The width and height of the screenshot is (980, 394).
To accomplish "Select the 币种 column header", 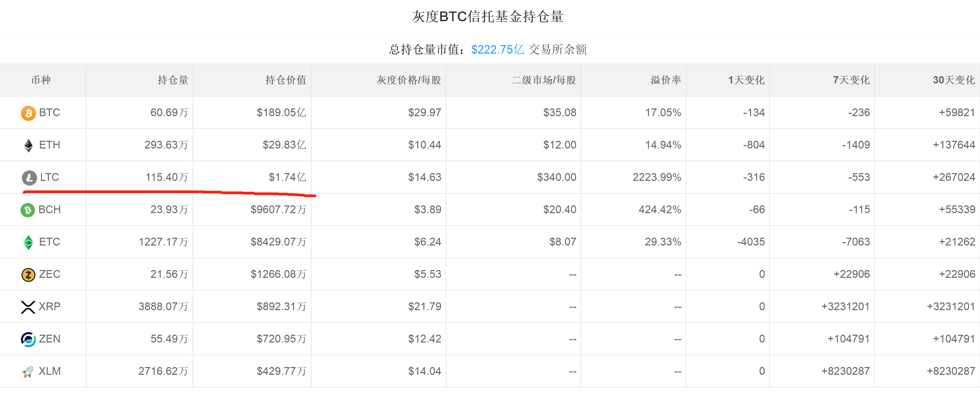I will (x=41, y=80).
